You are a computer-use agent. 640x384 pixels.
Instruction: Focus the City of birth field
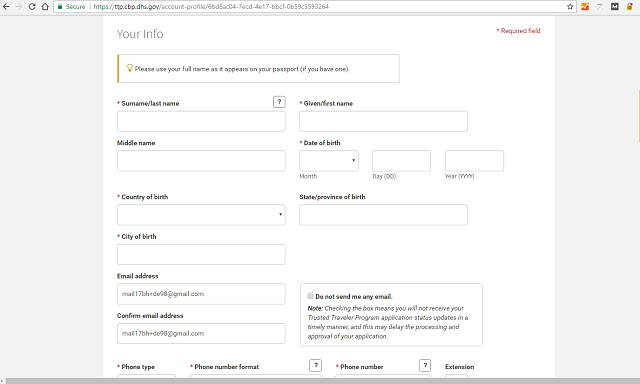[x=201, y=254]
